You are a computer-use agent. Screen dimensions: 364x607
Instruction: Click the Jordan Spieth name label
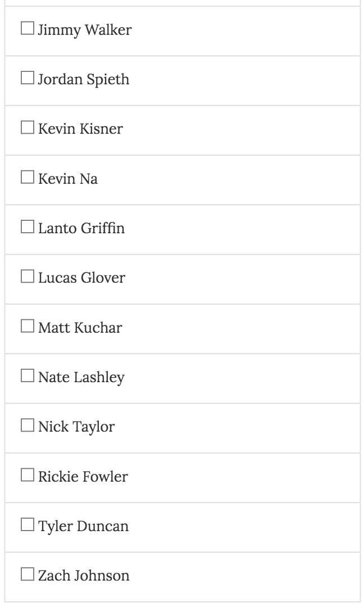pyautogui.click(x=84, y=79)
